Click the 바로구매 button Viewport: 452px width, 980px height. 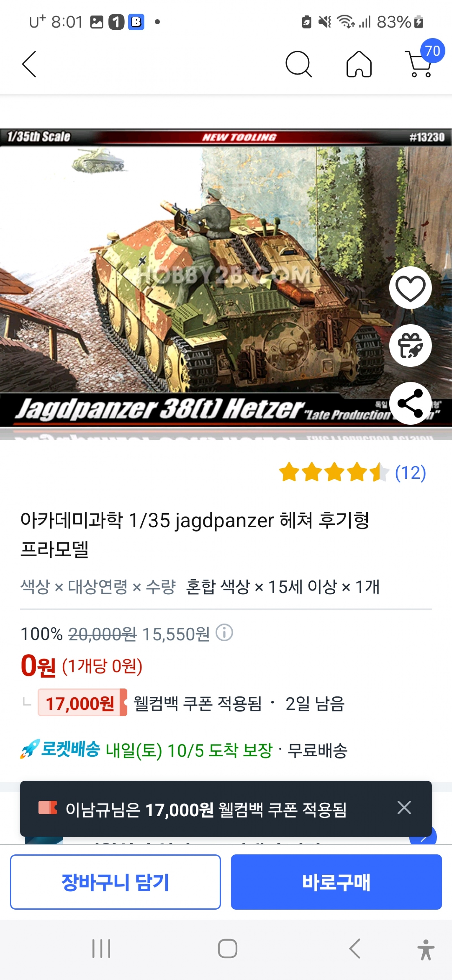pos(336,882)
